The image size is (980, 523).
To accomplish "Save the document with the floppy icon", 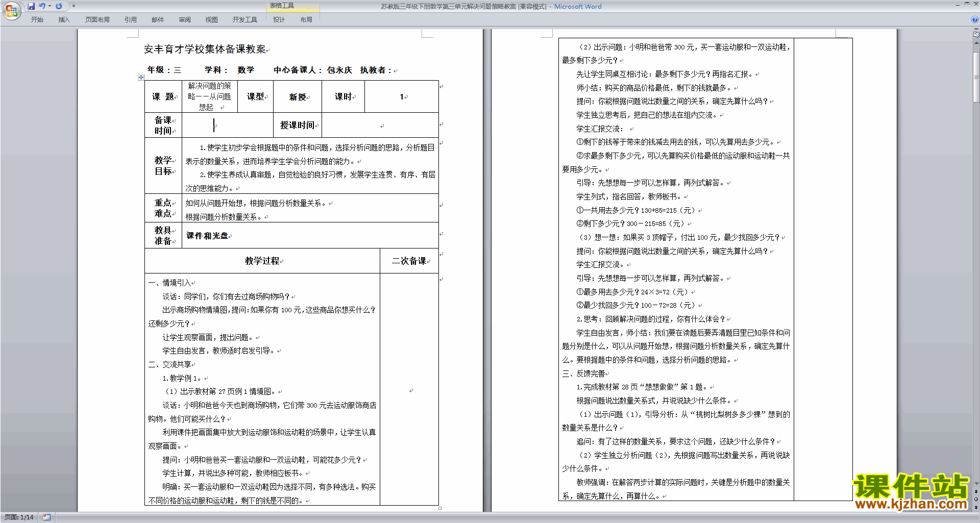I will tap(31, 6).
